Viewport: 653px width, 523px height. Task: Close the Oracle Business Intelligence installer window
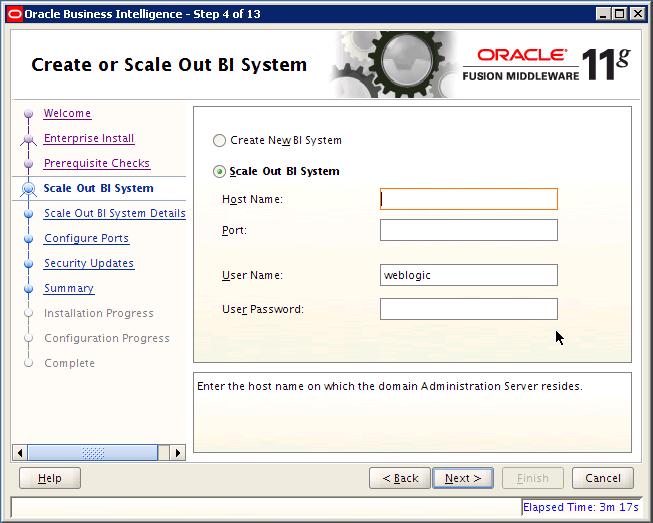637,14
